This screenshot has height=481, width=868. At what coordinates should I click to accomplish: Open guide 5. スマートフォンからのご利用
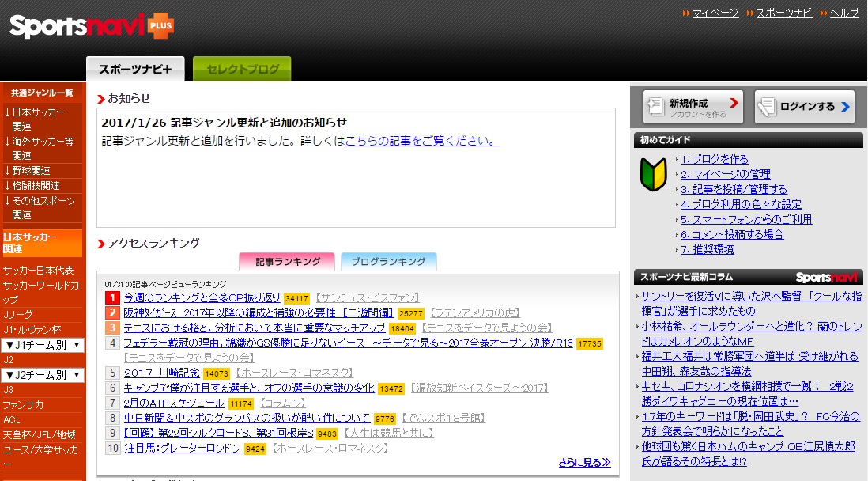click(x=746, y=219)
